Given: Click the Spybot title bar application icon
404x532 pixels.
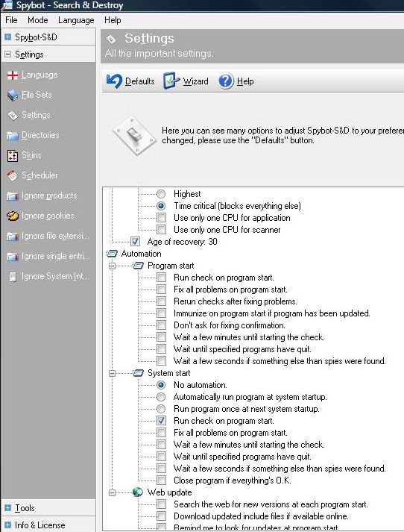Looking at the screenshot, I should point(7,5).
